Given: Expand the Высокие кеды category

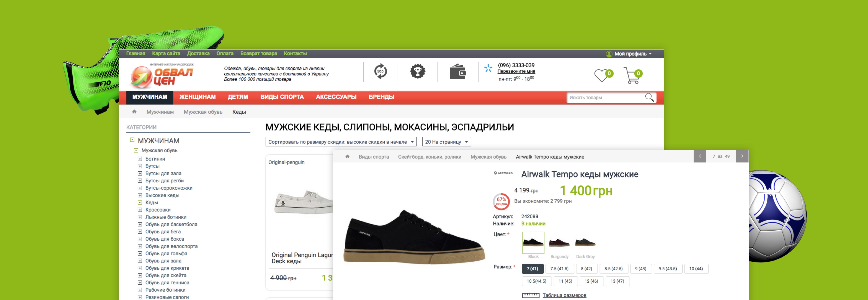Looking at the screenshot, I should (140, 195).
